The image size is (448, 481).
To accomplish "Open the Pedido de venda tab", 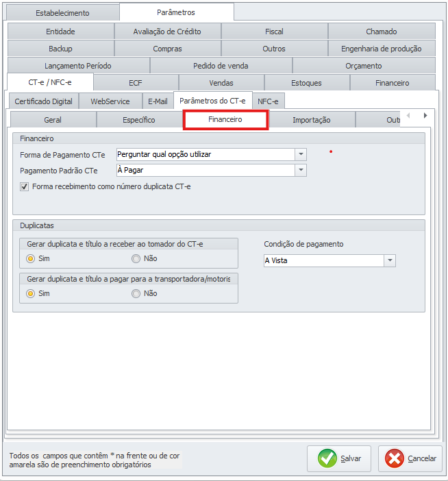I will (x=221, y=66).
